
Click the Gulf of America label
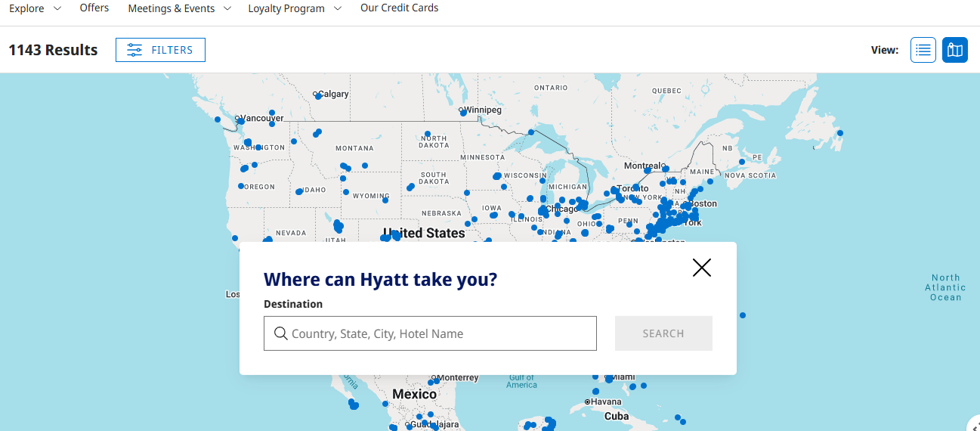click(x=521, y=381)
